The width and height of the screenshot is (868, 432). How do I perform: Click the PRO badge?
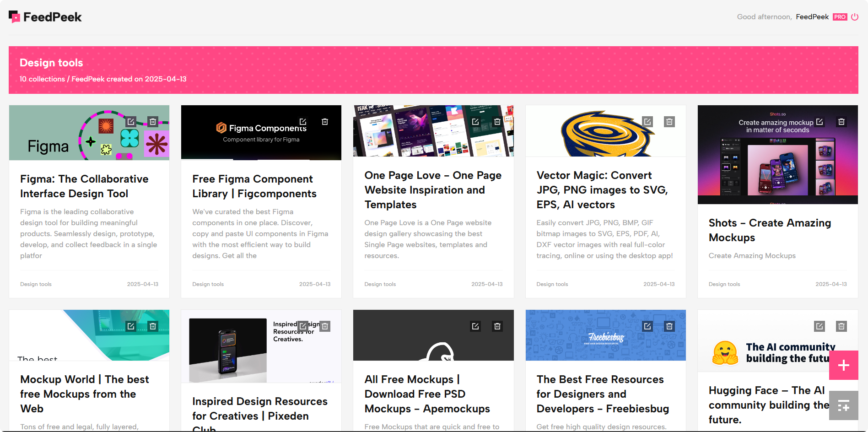[x=840, y=16]
